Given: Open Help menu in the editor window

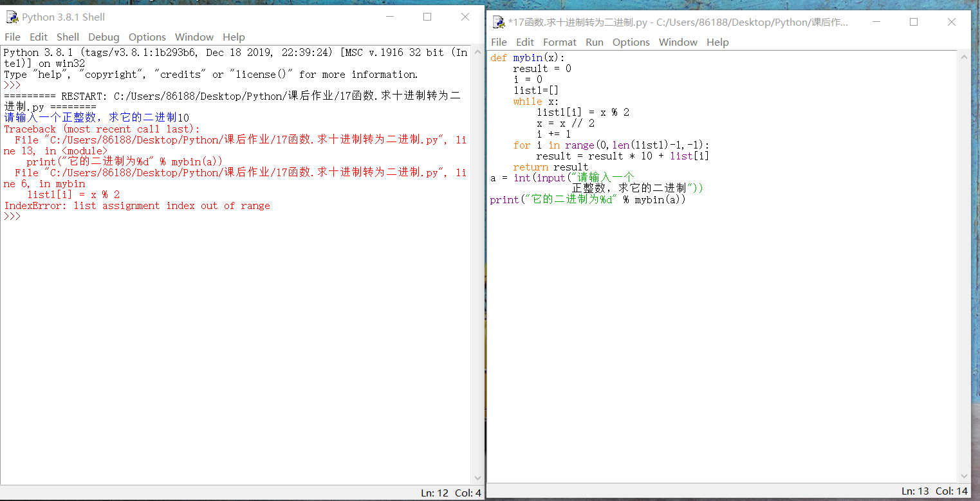Looking at the screenshot, I should point(717,42).
